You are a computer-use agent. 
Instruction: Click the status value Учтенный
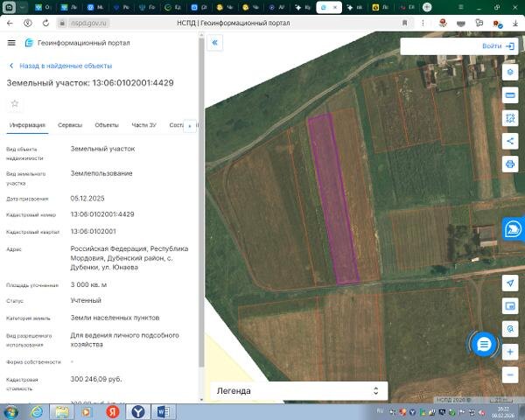click(x=86, y=300)
